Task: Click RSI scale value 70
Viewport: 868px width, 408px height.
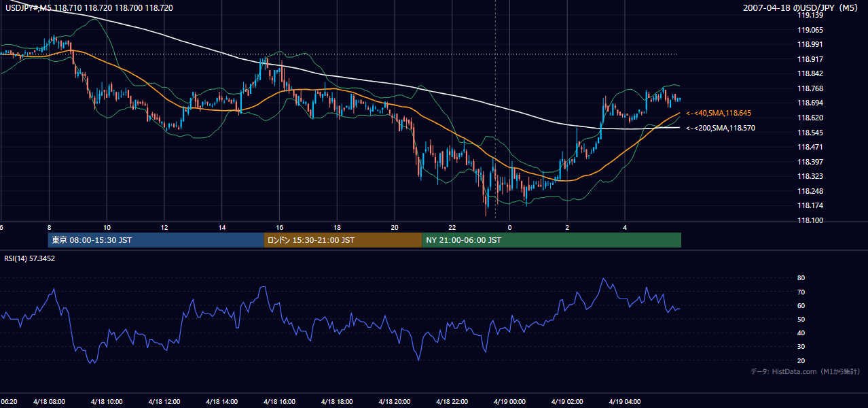Action: [801, 292]
